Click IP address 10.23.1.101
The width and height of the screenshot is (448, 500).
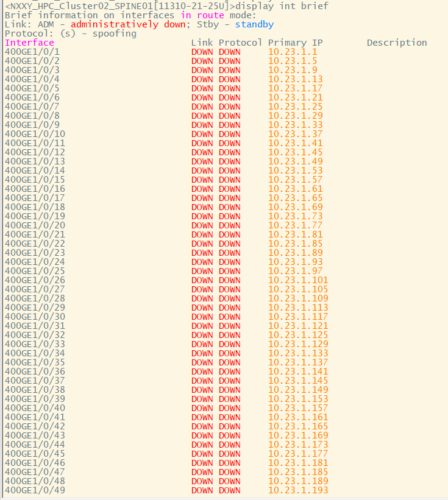298,280
